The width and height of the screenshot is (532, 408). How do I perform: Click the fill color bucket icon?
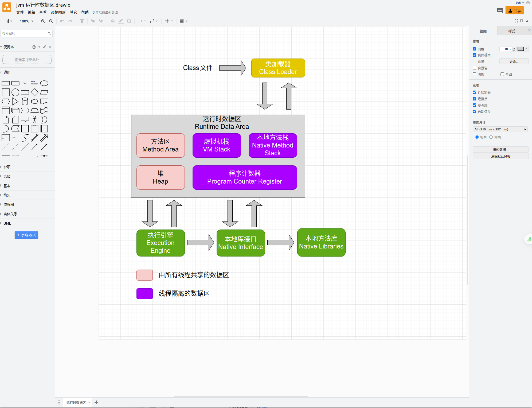112,21
